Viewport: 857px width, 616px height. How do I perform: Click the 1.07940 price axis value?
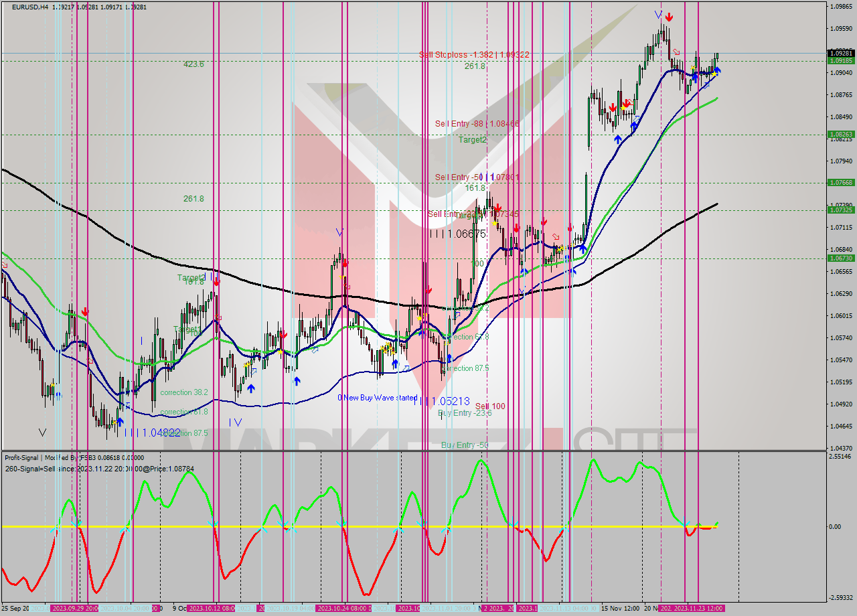(841, 161)
